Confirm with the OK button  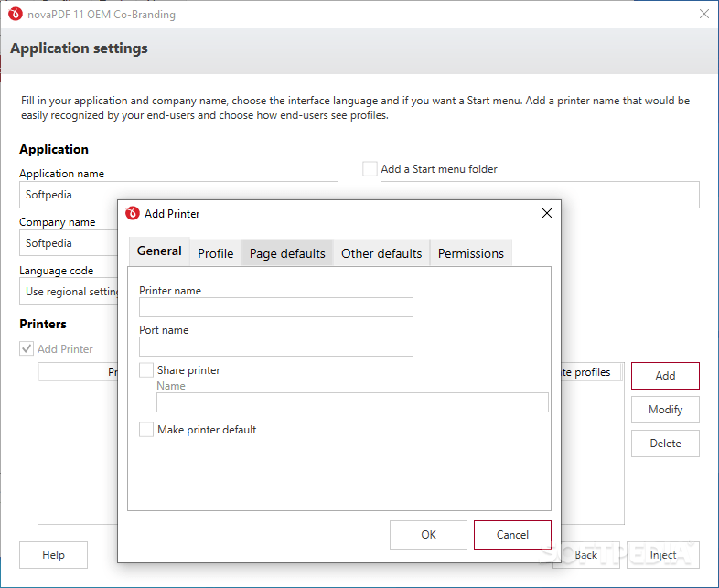[428, 535]
